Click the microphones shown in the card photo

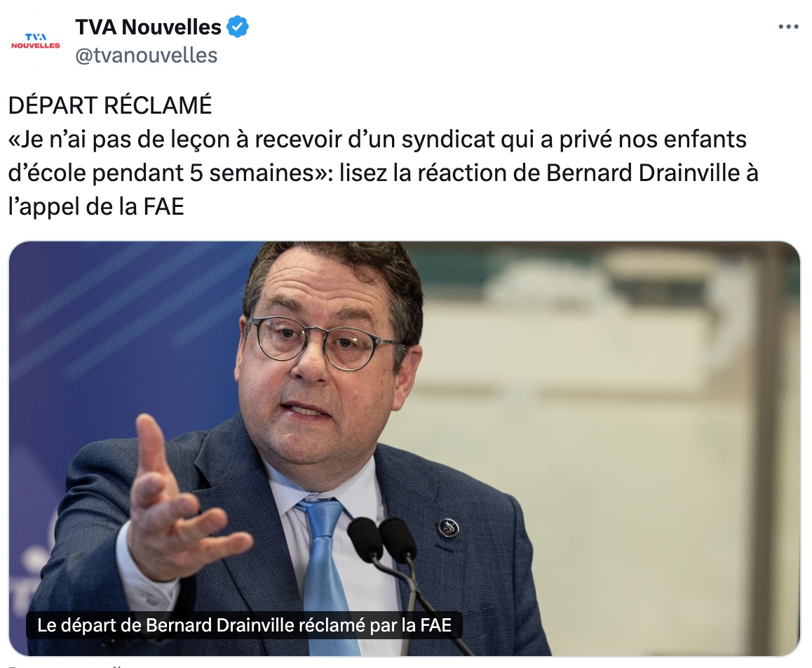[x=383, y=539]
